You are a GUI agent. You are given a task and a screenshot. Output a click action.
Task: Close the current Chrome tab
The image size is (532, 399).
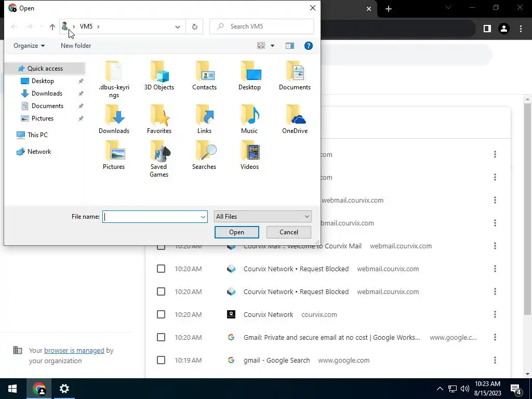[369, 9]
